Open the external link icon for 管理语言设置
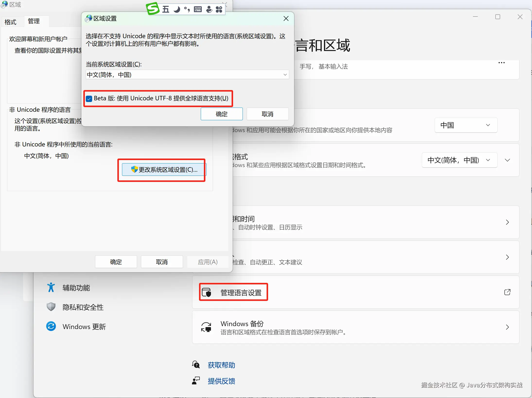 [x=507, y=292]
